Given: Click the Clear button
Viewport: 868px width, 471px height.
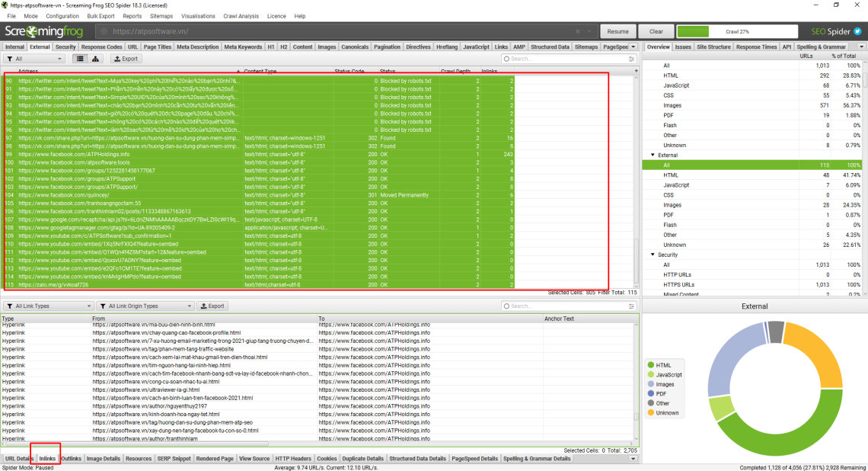Looking at the screenshot, I should (x=656, y=32).
